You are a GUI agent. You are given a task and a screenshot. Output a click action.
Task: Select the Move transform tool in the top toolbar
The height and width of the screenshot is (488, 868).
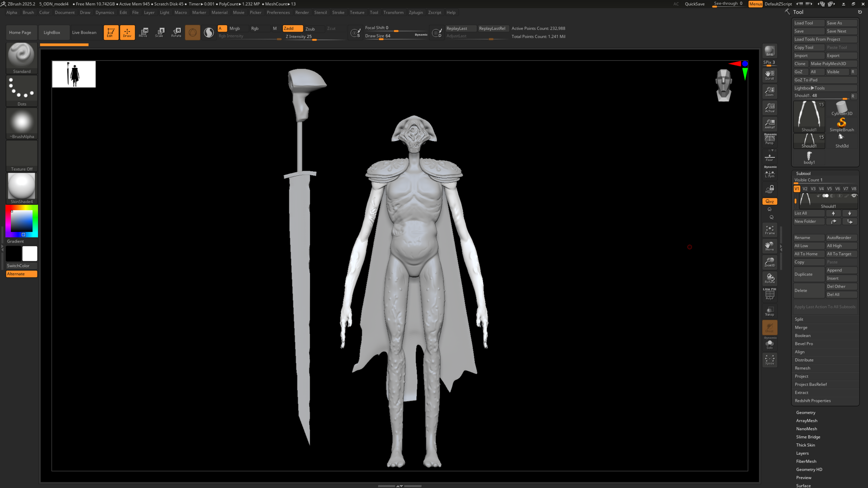click(143, 32)
